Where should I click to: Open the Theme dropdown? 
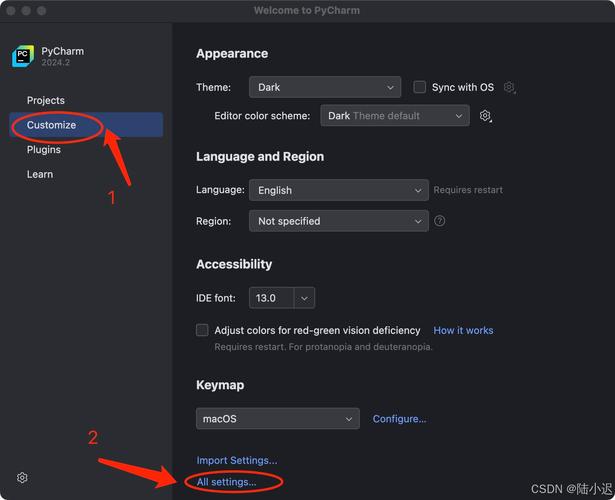[x=324, y=87]
